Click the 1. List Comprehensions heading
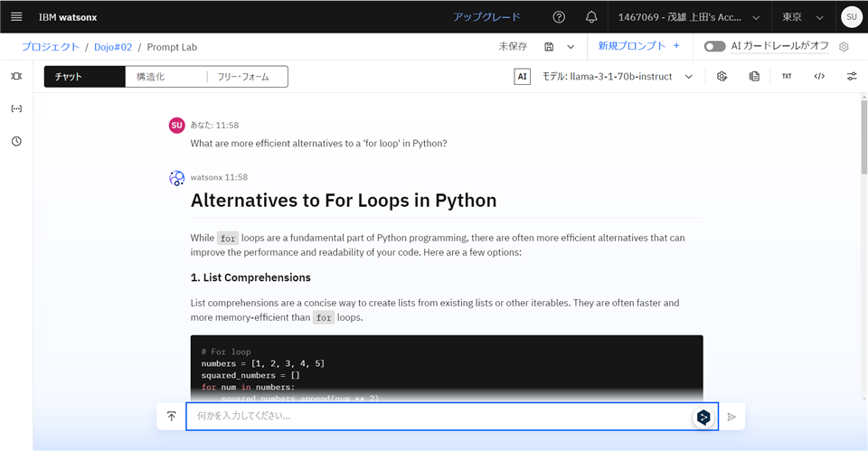The image size is (868, 451). click(250, 277)
